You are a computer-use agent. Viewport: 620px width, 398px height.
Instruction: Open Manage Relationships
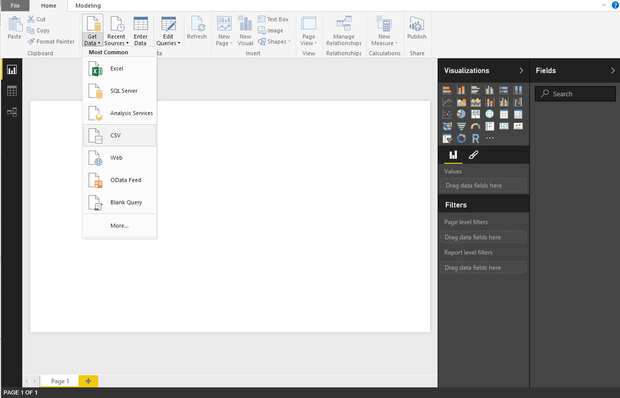[344, 30]
